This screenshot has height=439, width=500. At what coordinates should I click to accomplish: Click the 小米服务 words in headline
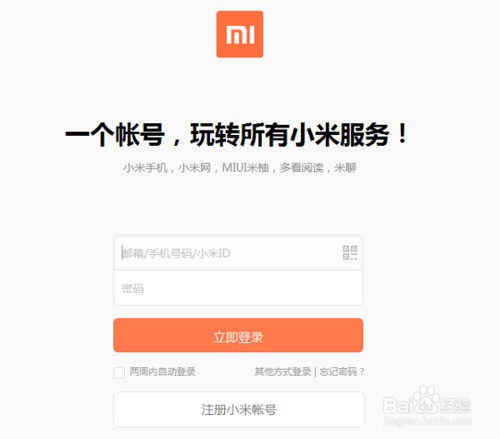339,135
